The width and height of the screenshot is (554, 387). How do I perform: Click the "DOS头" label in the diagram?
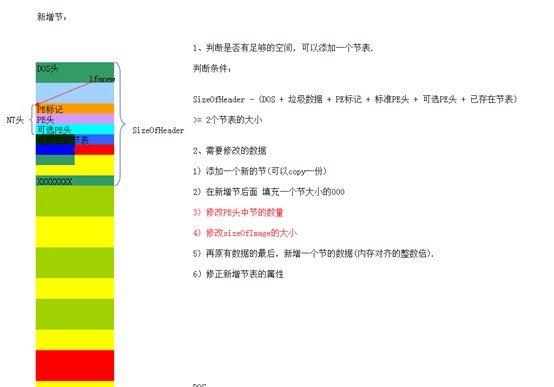click(x=48, y=69)
